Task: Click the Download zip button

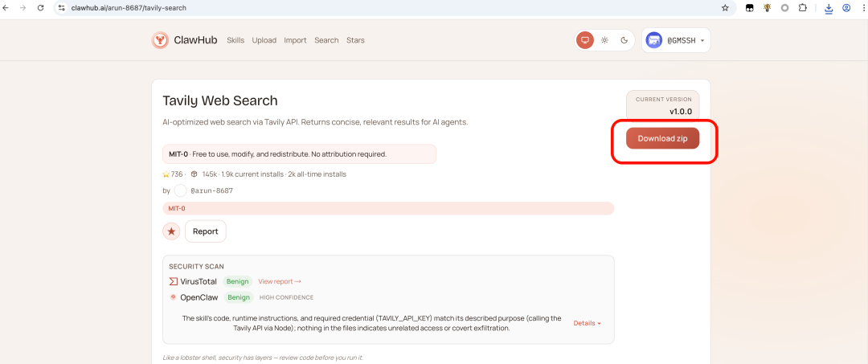Action: [x=662, y=138]
